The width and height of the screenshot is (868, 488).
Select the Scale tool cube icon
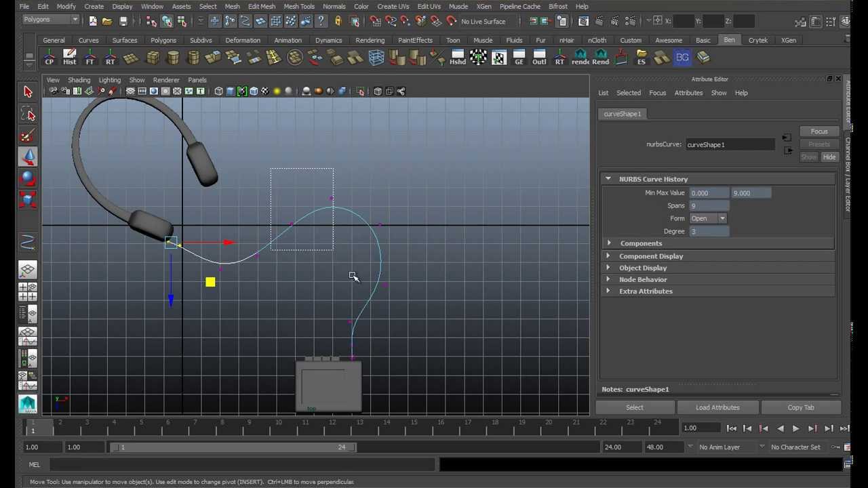28,200
